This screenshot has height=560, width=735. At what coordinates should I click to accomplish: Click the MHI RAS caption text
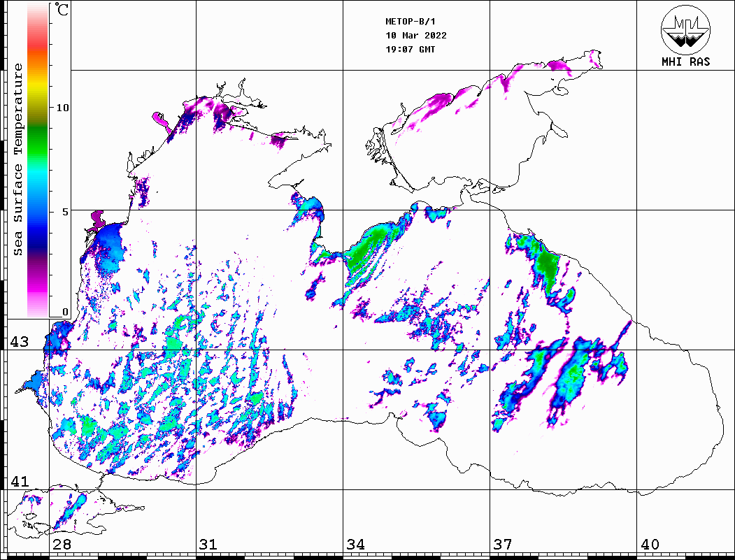coord(686,62)
